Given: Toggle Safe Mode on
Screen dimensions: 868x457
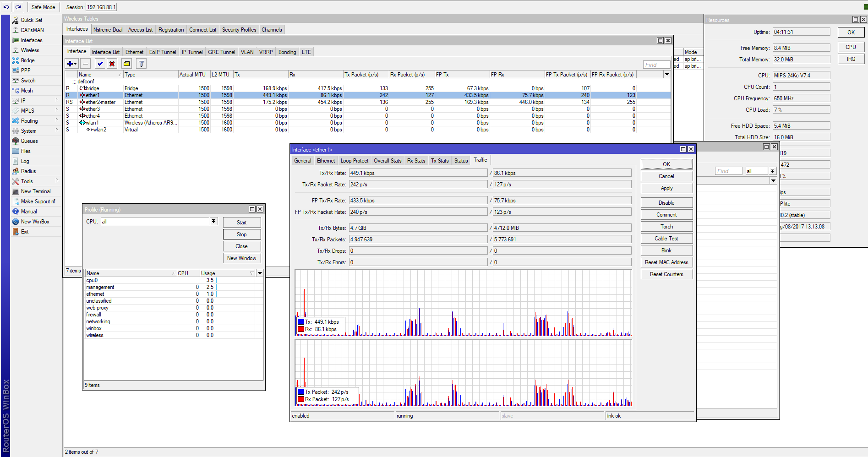Looking at the screenshot, I should click(43, 7).
